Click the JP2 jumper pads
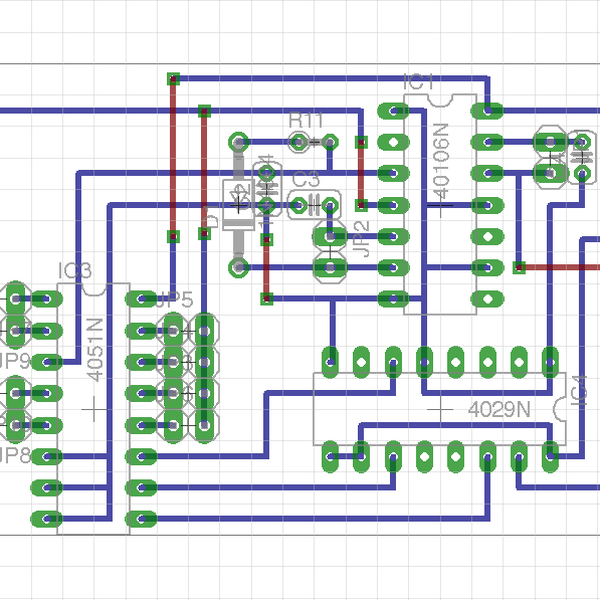This screenshot has height=600, width=600. pyautogui.click(x=328, y=253)
